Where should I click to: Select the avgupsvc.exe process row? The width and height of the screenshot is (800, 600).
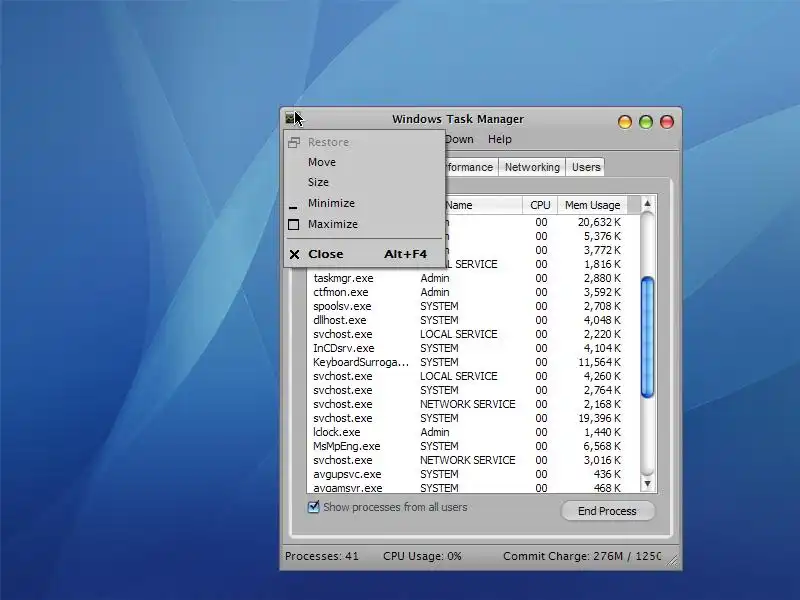(472, 474)
